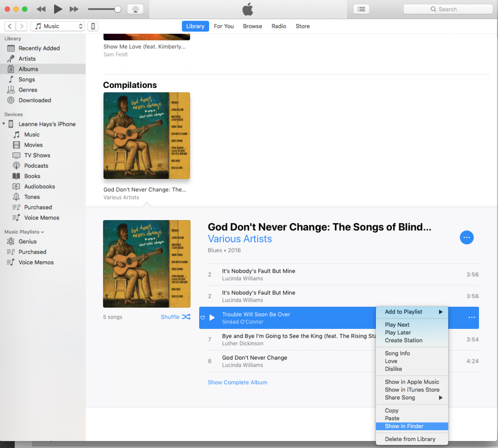Open the Various Artists link
This screenshot has width=498, height=448.
coord(240,239)
